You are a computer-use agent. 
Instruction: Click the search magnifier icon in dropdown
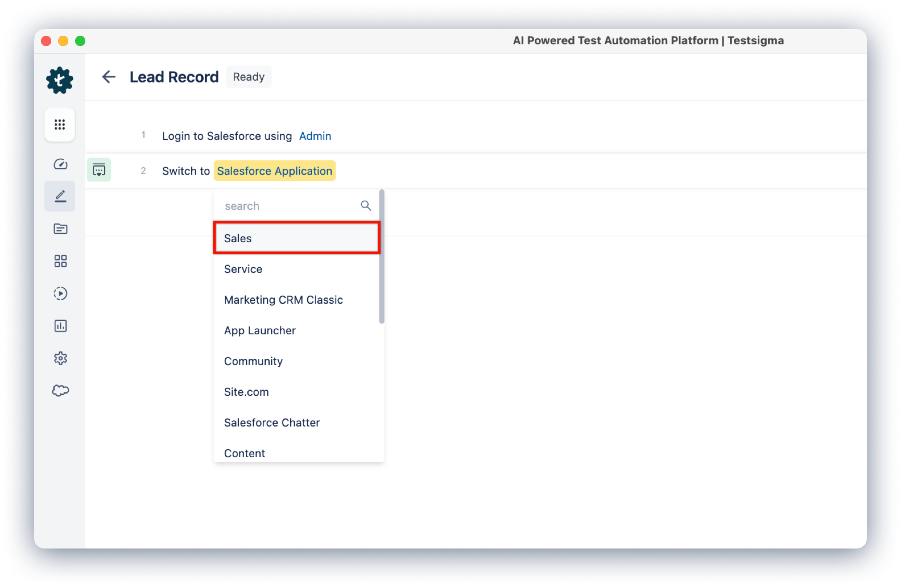click(x=366, y=206)
